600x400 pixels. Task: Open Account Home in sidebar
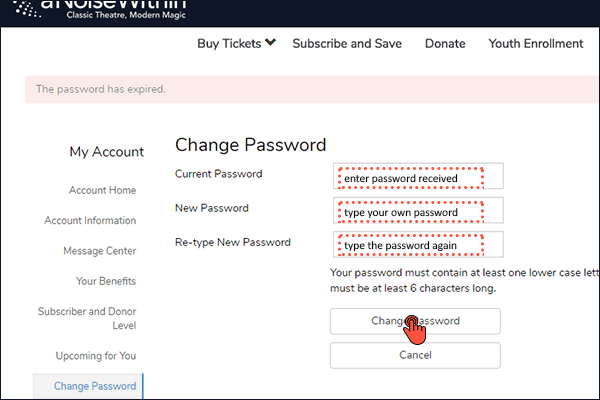[x=102, y=191]
